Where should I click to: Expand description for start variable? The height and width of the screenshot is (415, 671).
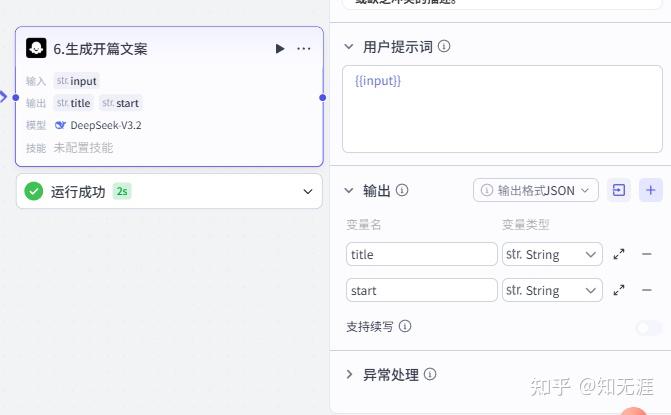[619, 290]
